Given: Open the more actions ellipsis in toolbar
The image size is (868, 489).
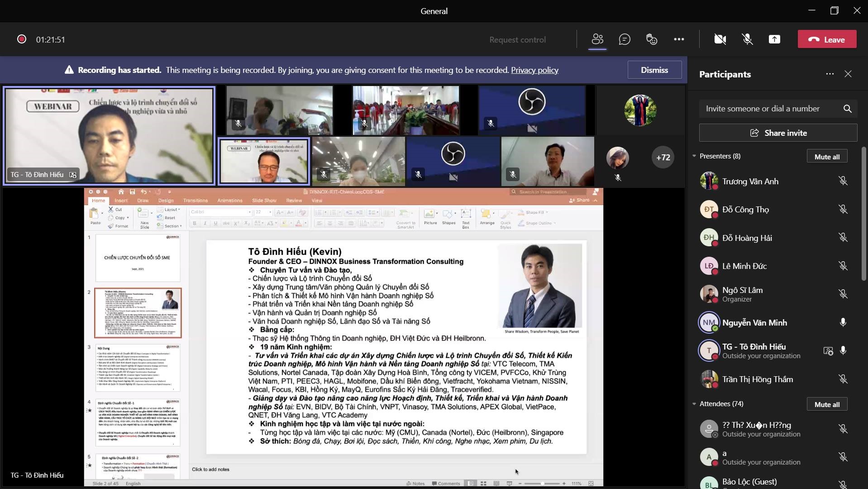Looking at the screenshot, I should pyautogui.click(x=679, y=39).
